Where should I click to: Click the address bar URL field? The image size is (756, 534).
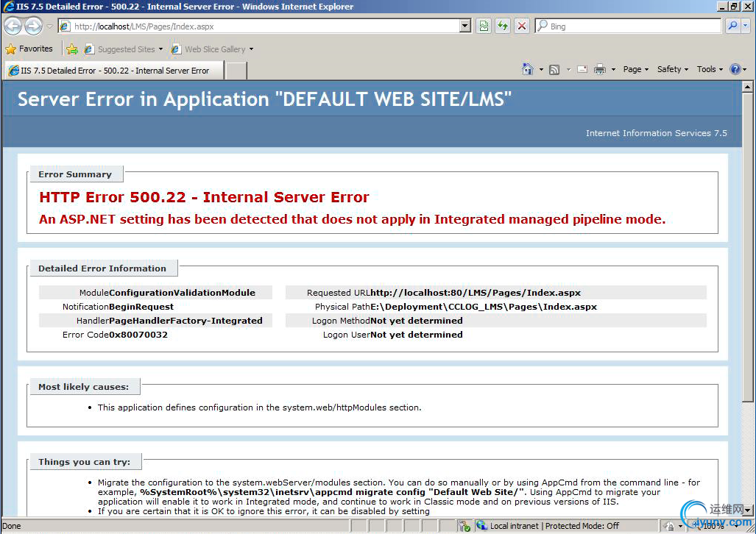click(x=264, y=26)
